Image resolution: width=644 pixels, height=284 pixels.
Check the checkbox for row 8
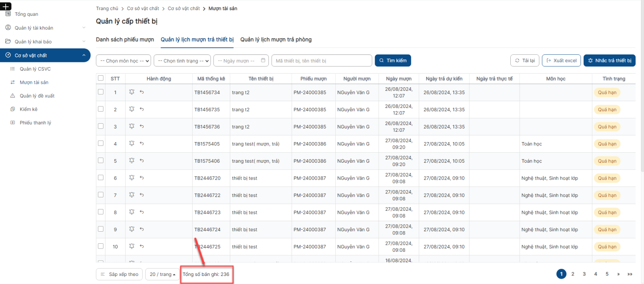click(101, 212)
